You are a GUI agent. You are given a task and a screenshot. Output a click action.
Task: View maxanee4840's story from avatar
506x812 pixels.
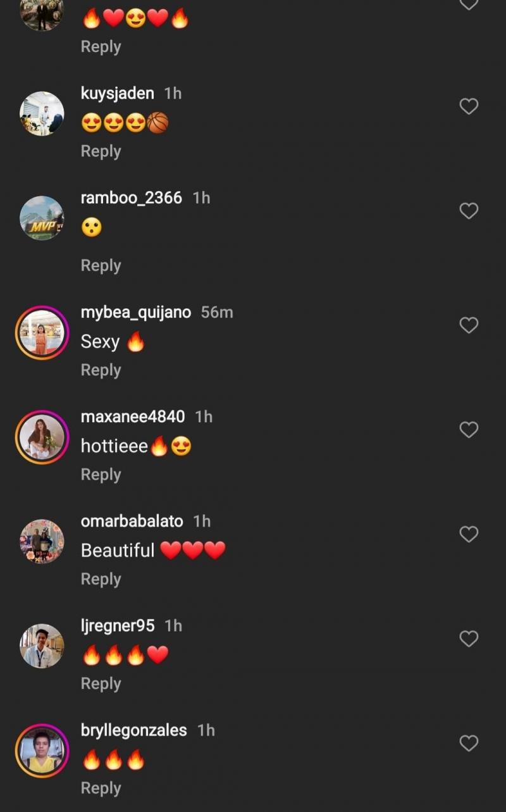pyautogui.click(x=42, y=437)
